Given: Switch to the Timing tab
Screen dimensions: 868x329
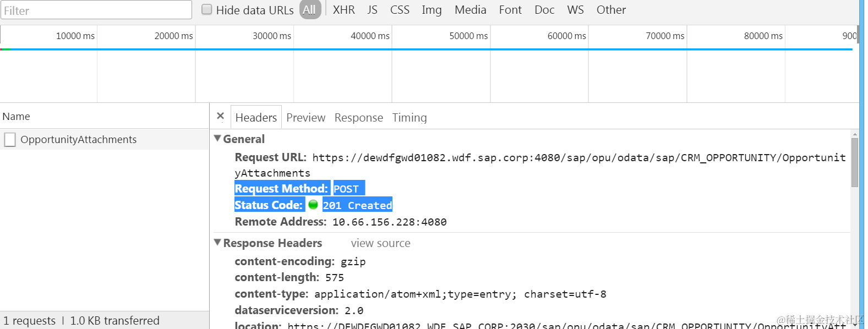Looking at the screenshot, I should (x=410, y=118).
